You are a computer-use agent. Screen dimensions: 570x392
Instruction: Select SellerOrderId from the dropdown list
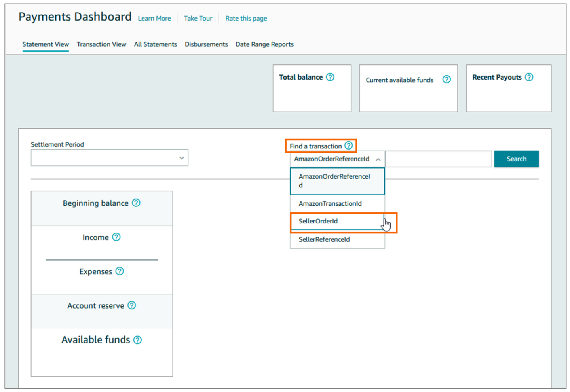point(319,221)
